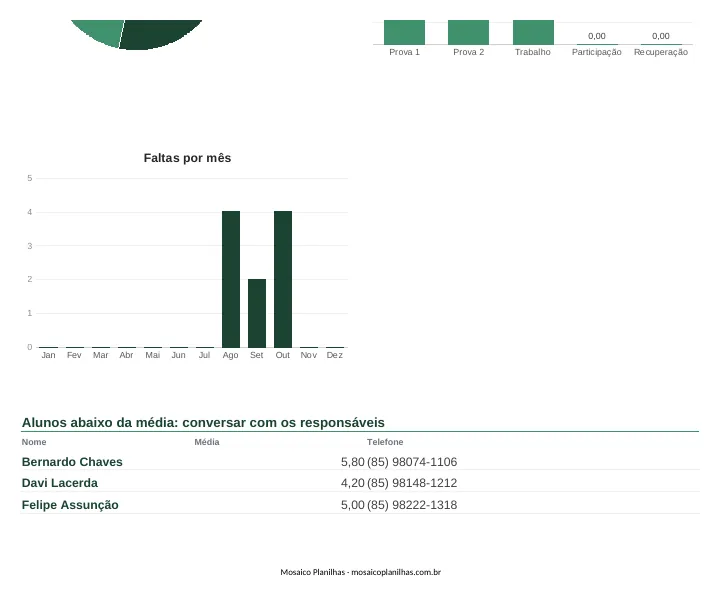Click the 4,20 average value
Viewport: 719px width, 597px height.
353,483
